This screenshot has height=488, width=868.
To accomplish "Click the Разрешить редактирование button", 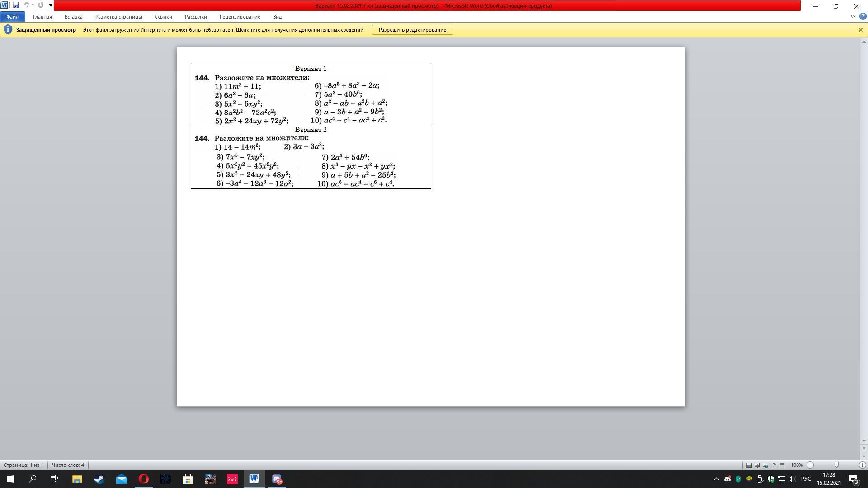I will [412, 30].
